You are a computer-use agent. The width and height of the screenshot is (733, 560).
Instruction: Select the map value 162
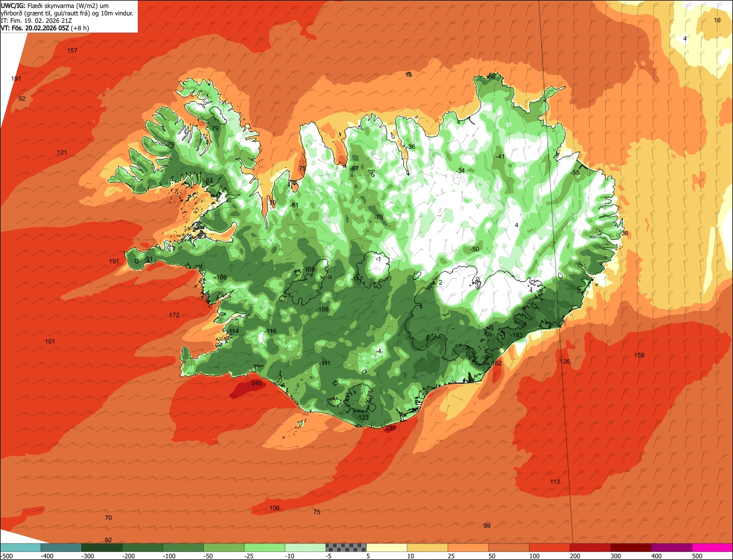pos(496,364)
